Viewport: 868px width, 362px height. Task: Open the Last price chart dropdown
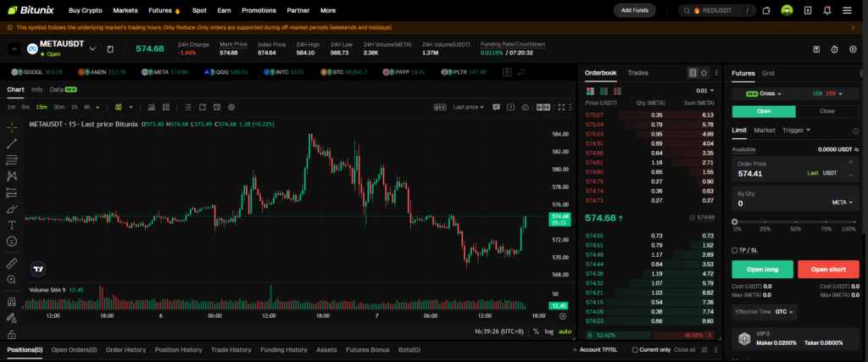pos(468,107)
